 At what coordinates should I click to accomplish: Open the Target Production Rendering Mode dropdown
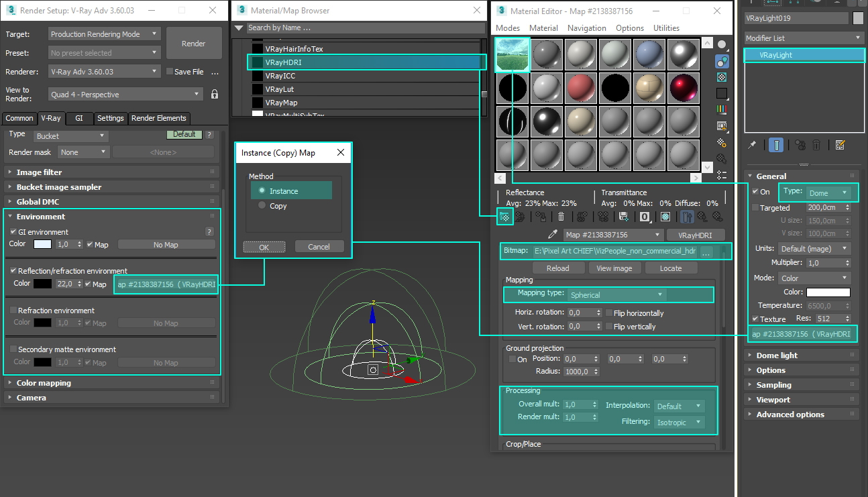[104, 34]
